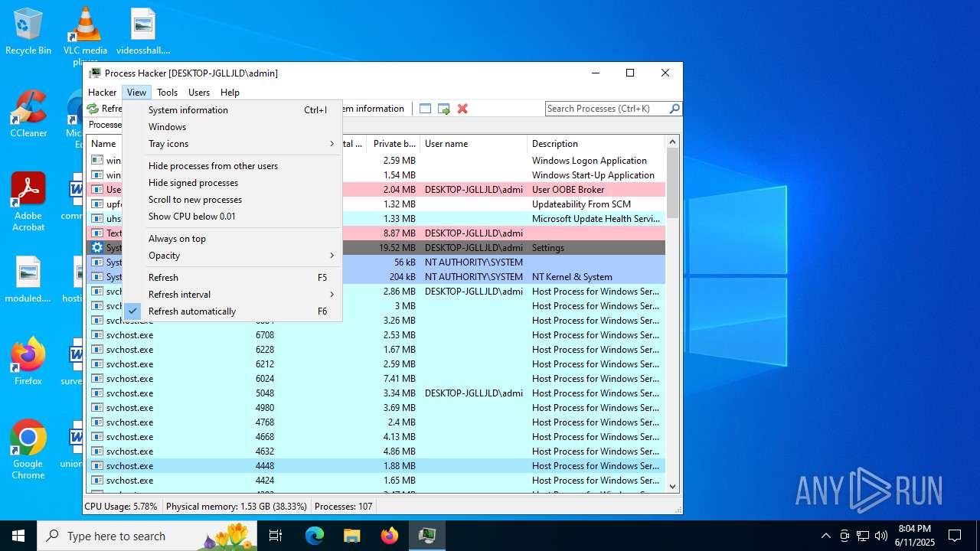
Task: Open Microsoft Edge from the taskbar
Action: click(315, 536)
